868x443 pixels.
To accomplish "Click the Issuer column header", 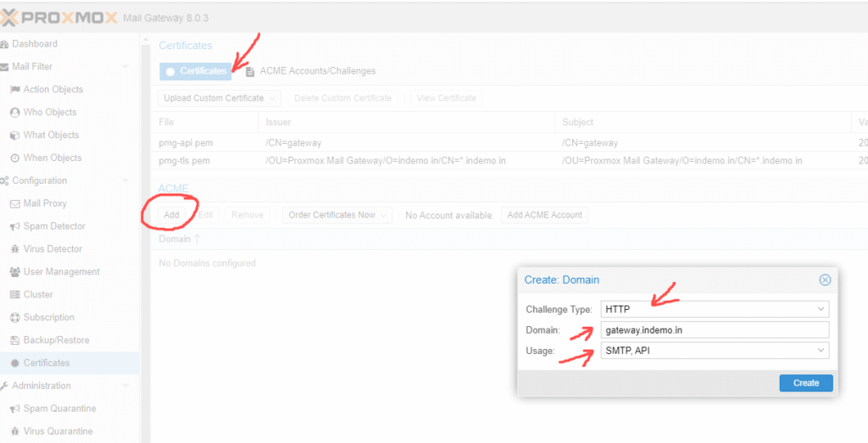I will point(406,122).
